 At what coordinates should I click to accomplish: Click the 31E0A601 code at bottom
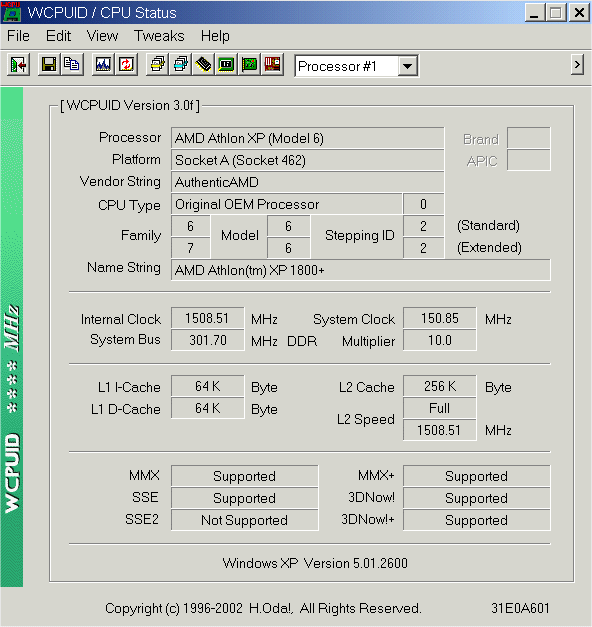[520, 608]
